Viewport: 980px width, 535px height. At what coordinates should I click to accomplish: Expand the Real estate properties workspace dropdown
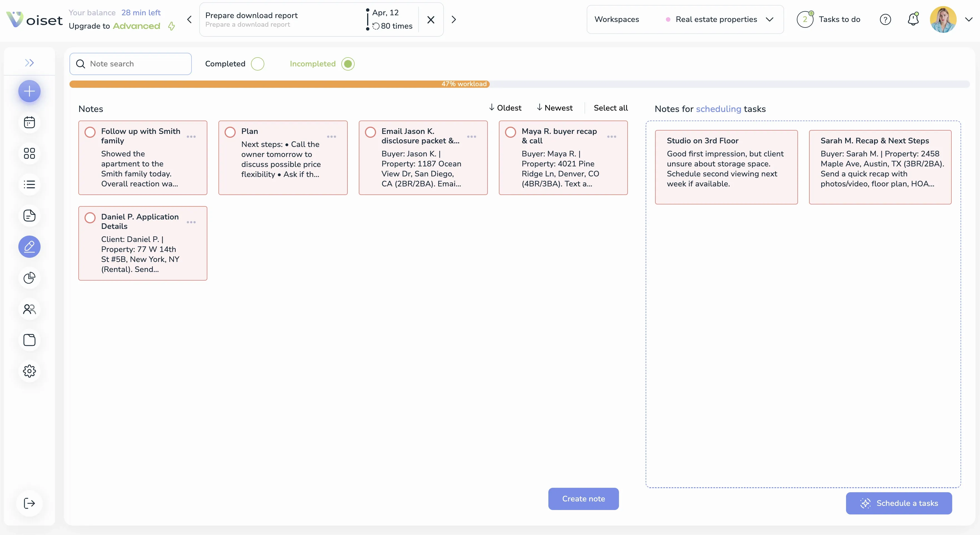(769, 19)
